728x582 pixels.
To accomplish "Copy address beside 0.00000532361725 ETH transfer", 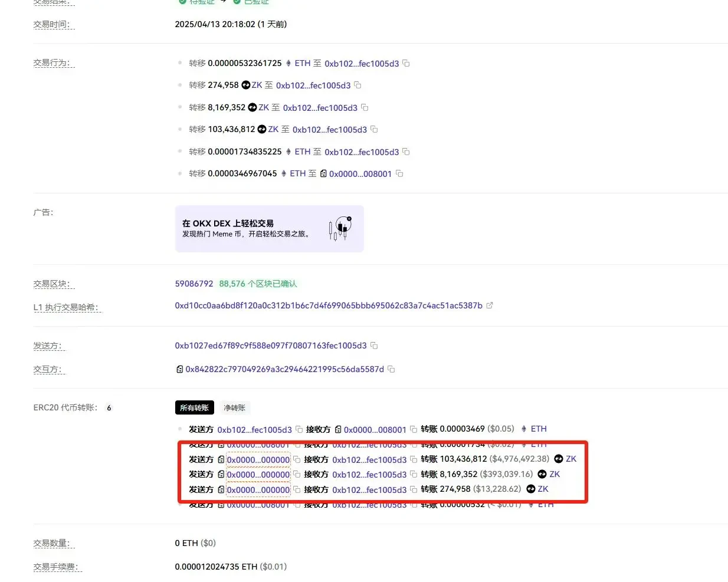I will point(406,63).
